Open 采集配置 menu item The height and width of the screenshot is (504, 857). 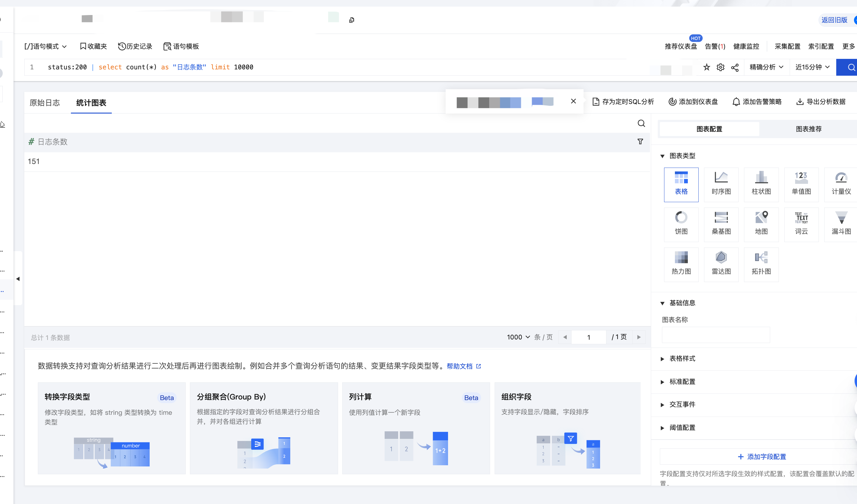pyautogui.click(x=788, y=46)
